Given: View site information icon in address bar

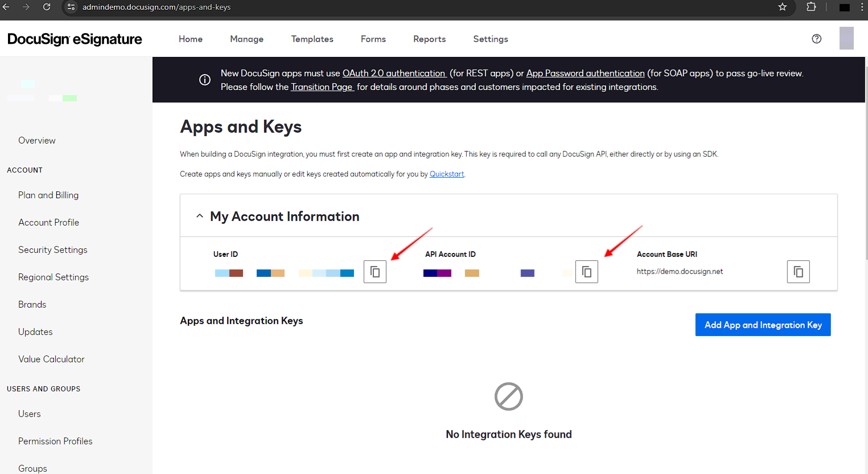Looking at the screenshot, I should pos(71,7).
